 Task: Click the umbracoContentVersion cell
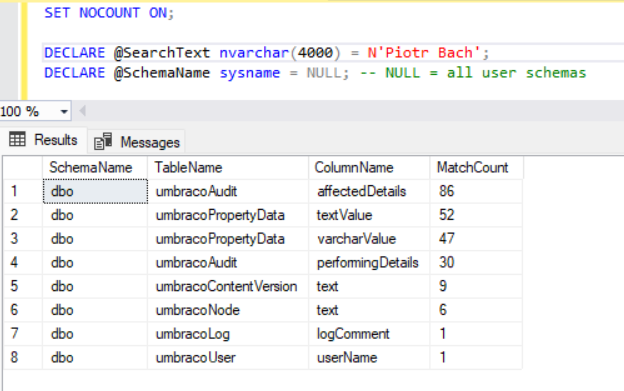coord(228,286)
